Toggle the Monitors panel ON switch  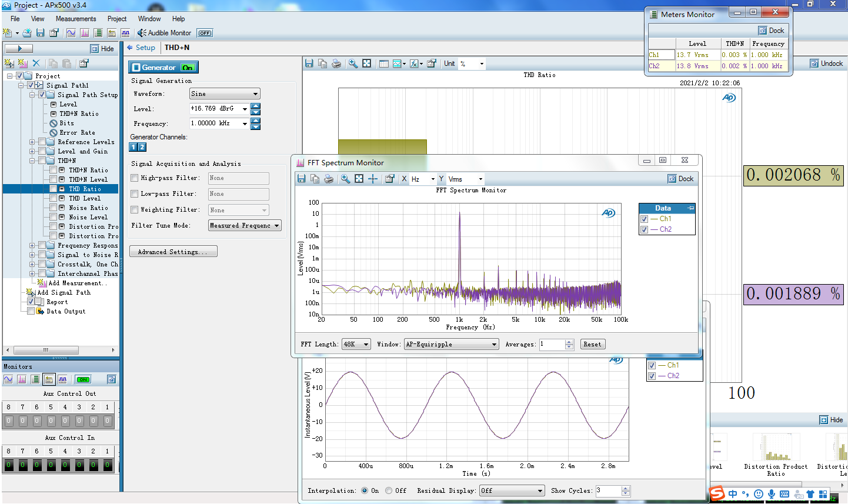[83, 379]
